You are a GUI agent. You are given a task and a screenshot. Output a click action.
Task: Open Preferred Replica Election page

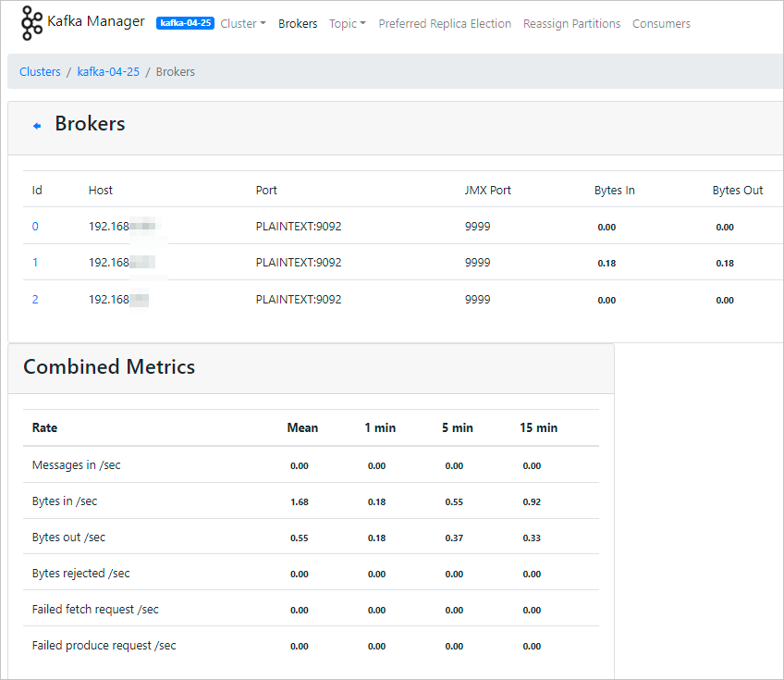(445, 23)
